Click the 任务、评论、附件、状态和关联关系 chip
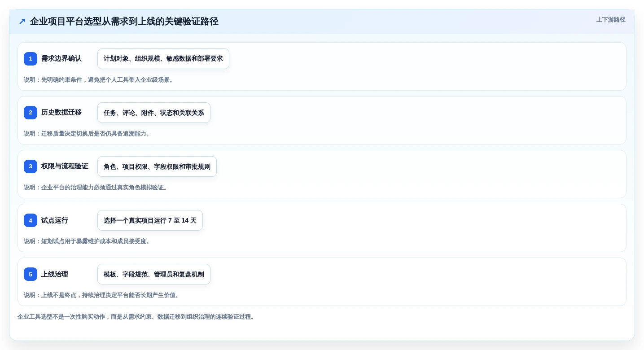This screenshot has height=350, width=644. coord(154,113)
